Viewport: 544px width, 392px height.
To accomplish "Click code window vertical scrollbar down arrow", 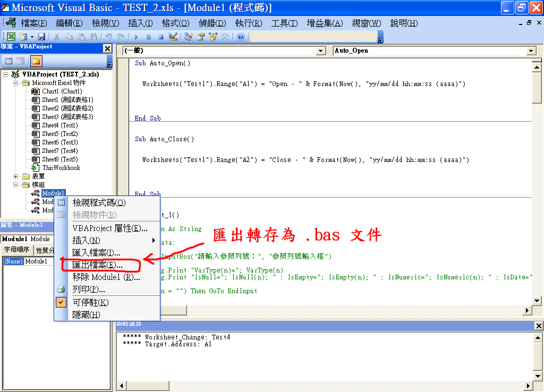I will [537, 301].
